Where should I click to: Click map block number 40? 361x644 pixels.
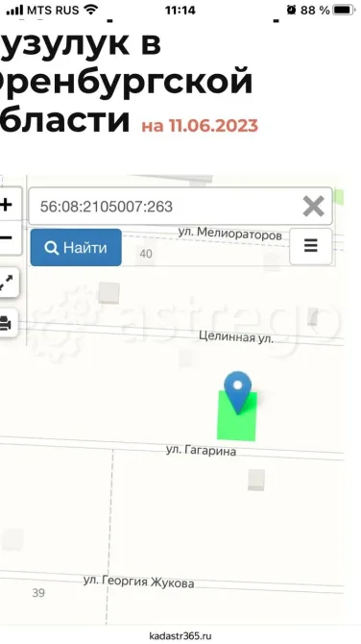(x=146, y=254)
